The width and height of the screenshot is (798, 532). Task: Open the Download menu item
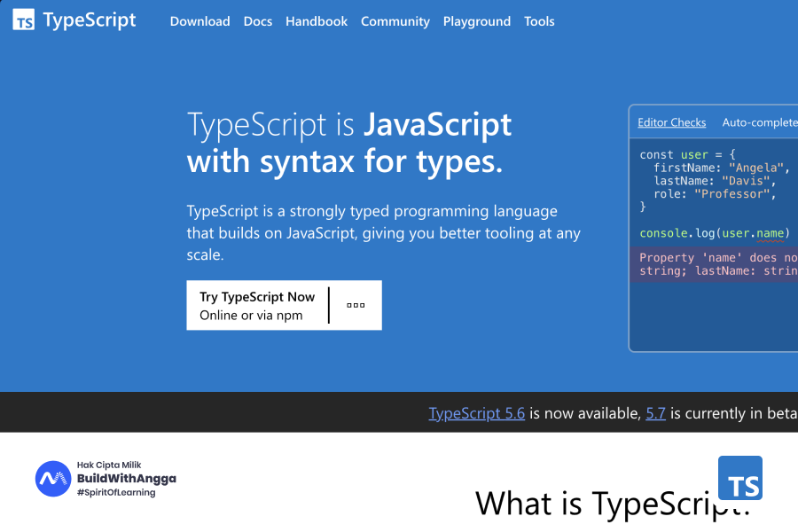click(200, 21)
